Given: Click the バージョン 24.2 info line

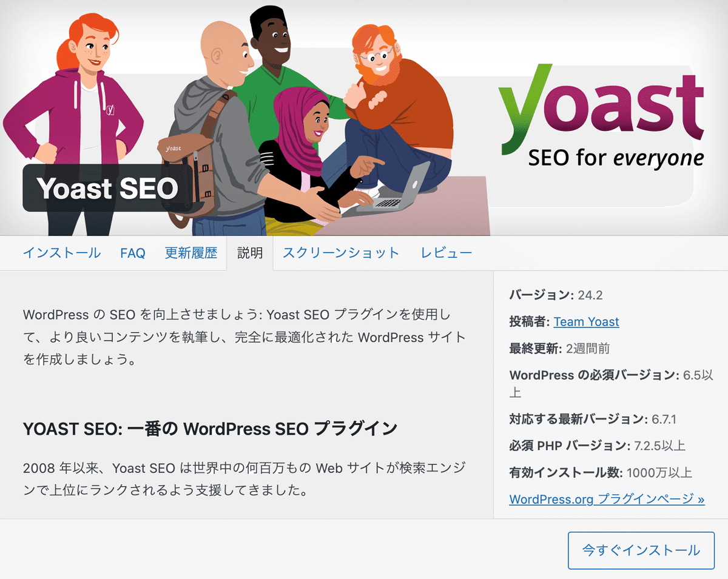Looking at the screenshot, I should [x=556, y=295].
